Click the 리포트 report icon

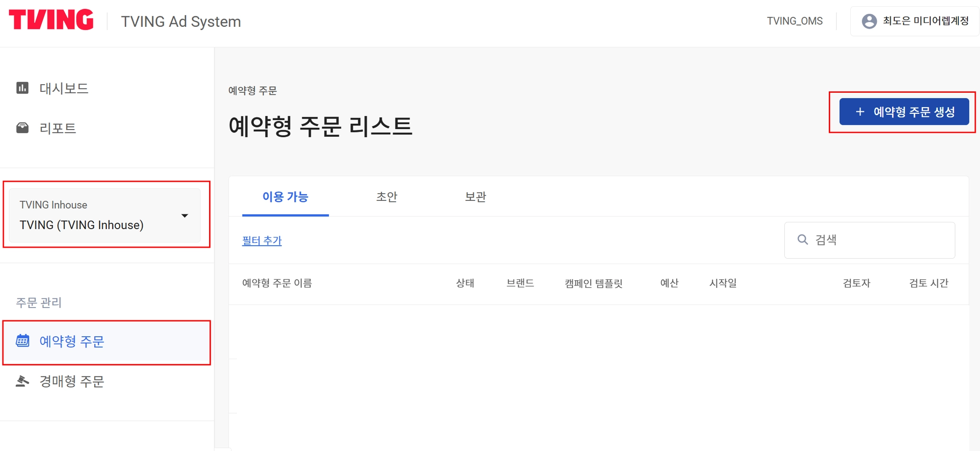coord(22,128)
